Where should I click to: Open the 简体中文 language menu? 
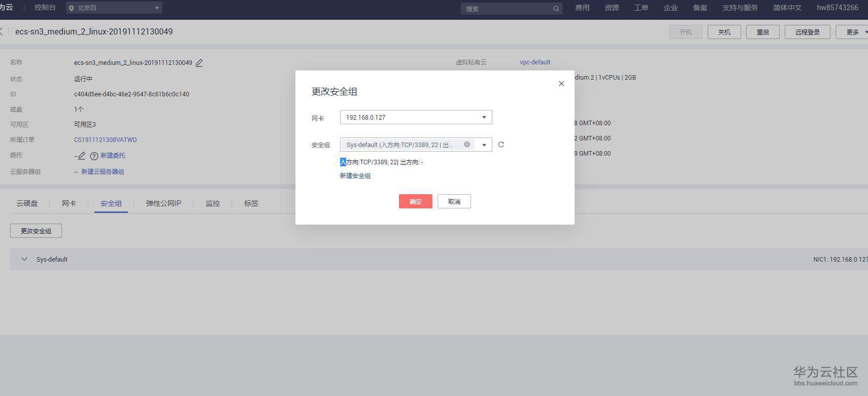[x=787, y=8]
